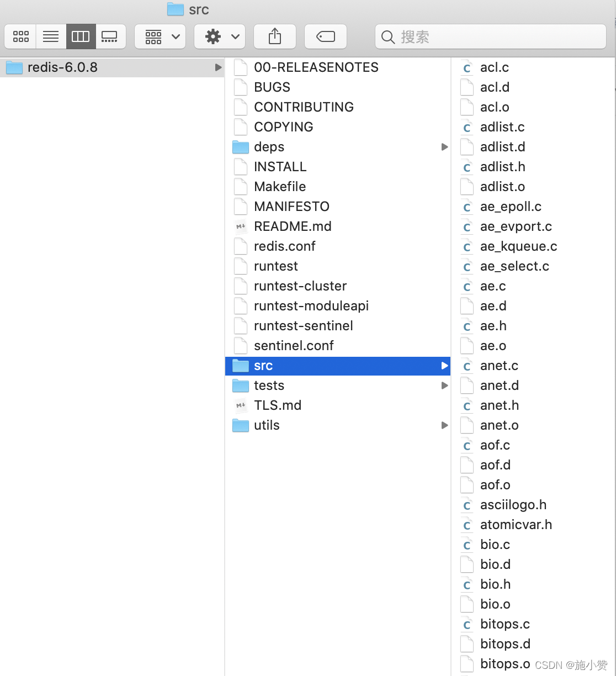Select the redis.conf file

coord(338,246)
